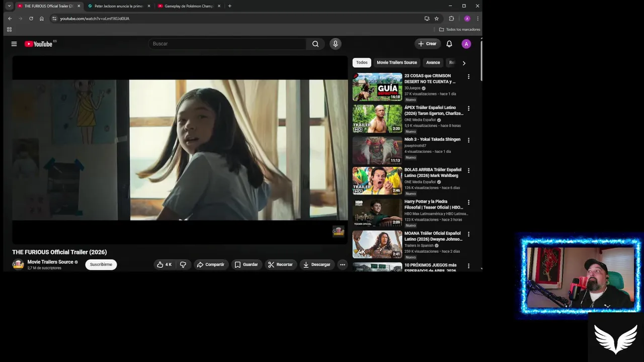View site information icon in address bar
This screenshot has height=362, width=644.
(54, 19)
